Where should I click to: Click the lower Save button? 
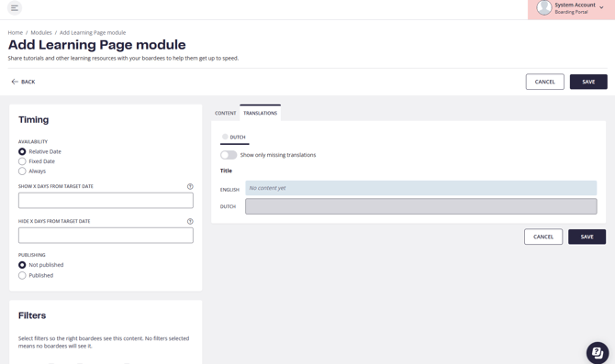[x=587, y=237]
